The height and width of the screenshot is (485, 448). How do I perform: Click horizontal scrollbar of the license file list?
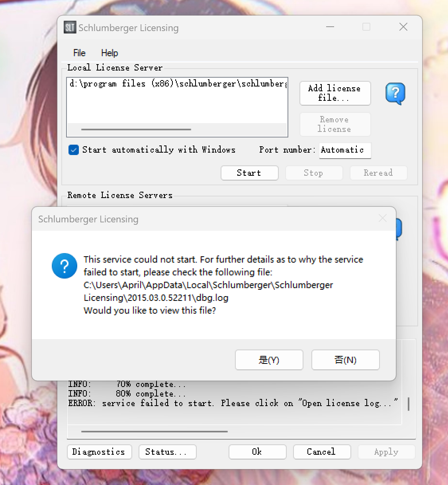(136, 130)
